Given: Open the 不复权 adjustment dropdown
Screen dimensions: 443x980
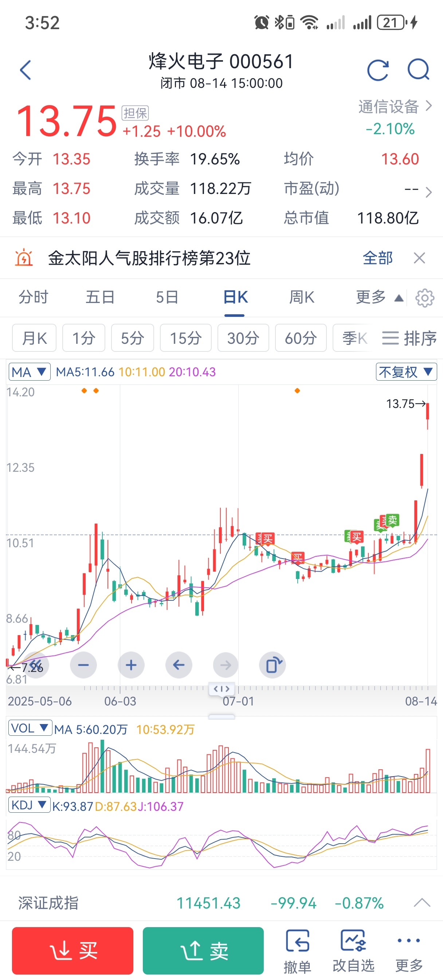Looking at the screenshot, I should pyautogui.click(x=406, y=372).
